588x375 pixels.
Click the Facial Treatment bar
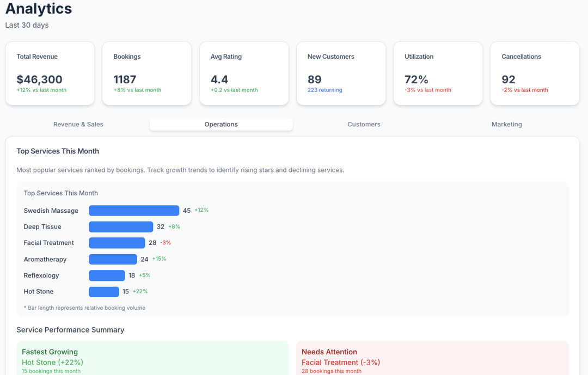(x=117, y=243)
